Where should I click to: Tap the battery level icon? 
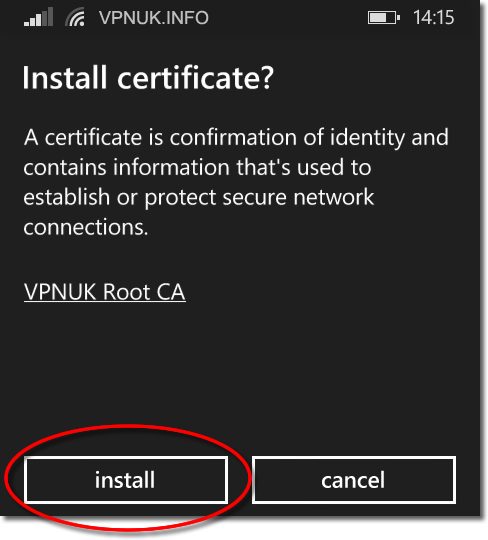point(384,18)
